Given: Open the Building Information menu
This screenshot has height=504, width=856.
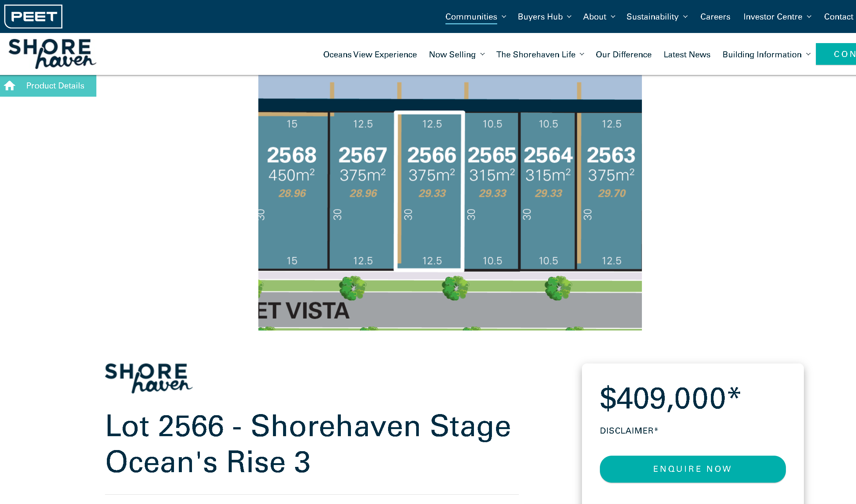Looking at the screenshot, I should tap(762, 55).
